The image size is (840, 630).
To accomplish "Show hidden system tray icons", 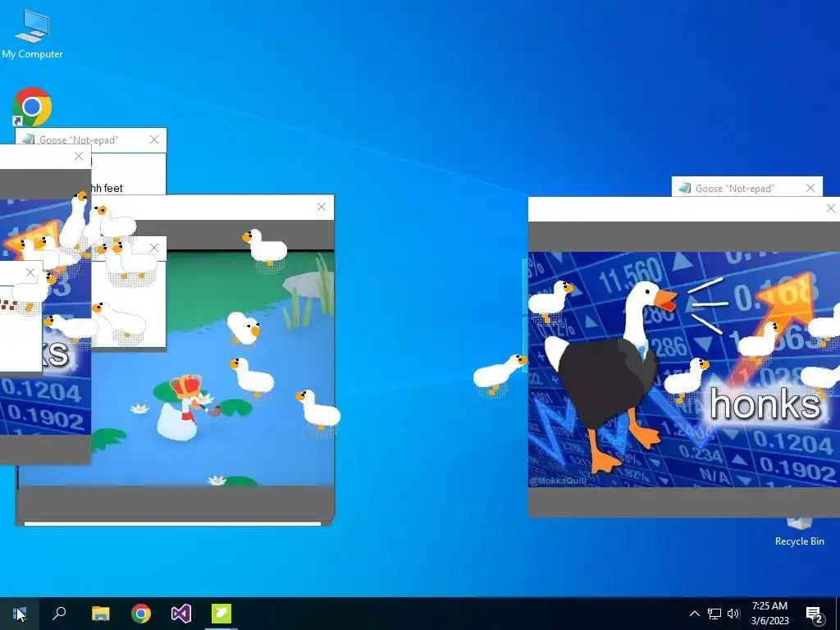I will click(x=694, y=614).
